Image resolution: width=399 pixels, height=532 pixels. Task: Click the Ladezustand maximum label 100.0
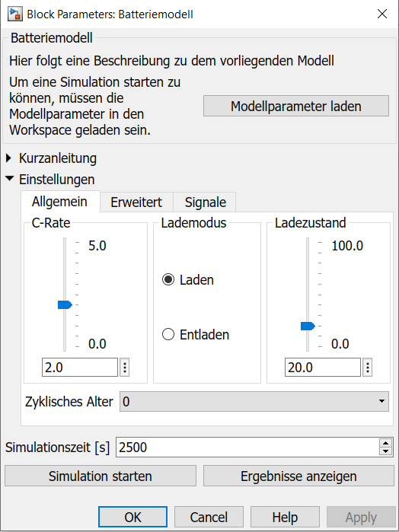[x=347, y=245]
